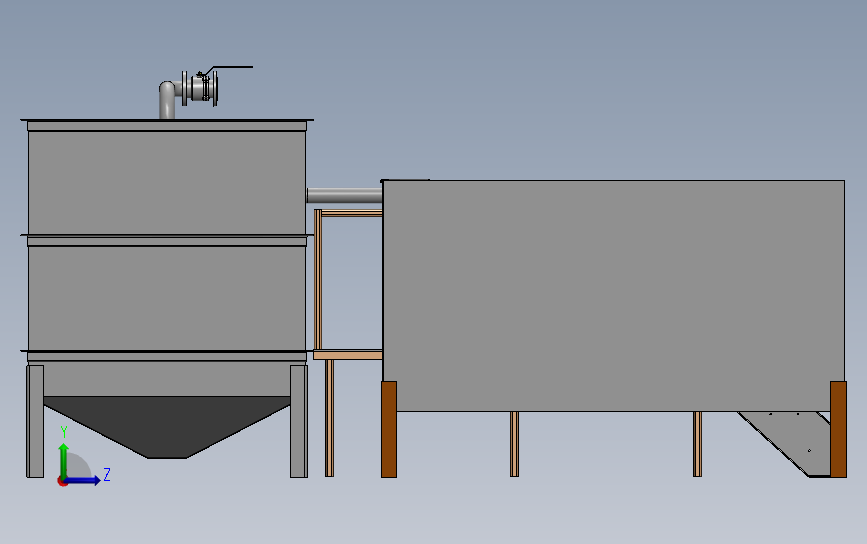Click the green Y-axis arrow on the triad
Viewport: 867px width, 544px height.
coord(64,460)
